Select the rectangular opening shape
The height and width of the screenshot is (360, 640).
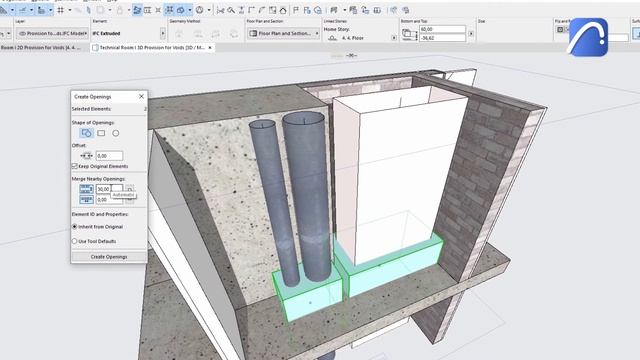pos(101,133)
